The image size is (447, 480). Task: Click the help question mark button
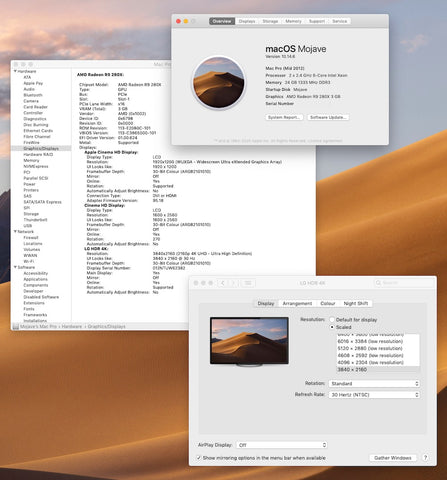[425, 458]
